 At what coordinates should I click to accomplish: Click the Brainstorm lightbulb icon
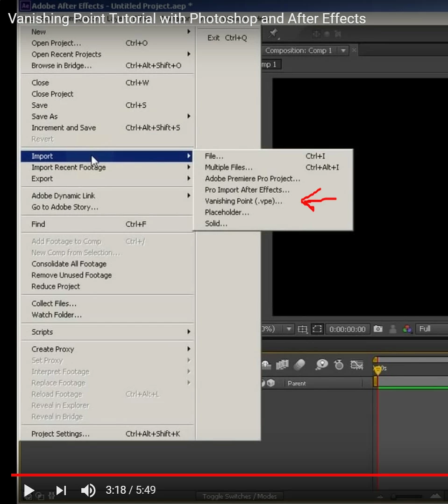[x=321, y=364]
